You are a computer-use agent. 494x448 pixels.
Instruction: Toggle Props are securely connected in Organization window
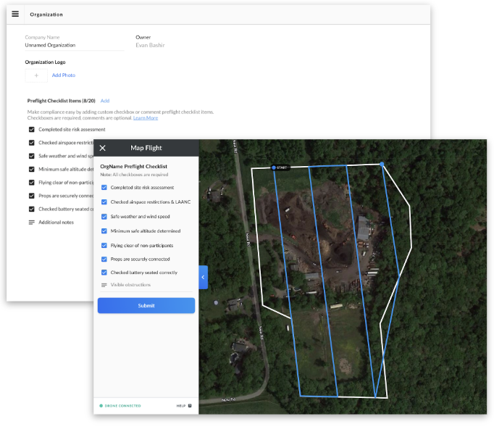(x=31, y=196)
